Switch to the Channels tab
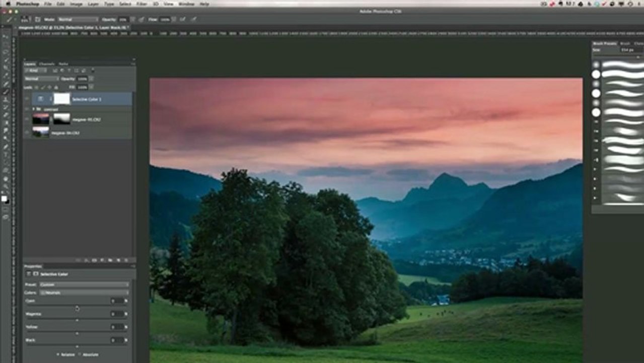 coord(47,64)
